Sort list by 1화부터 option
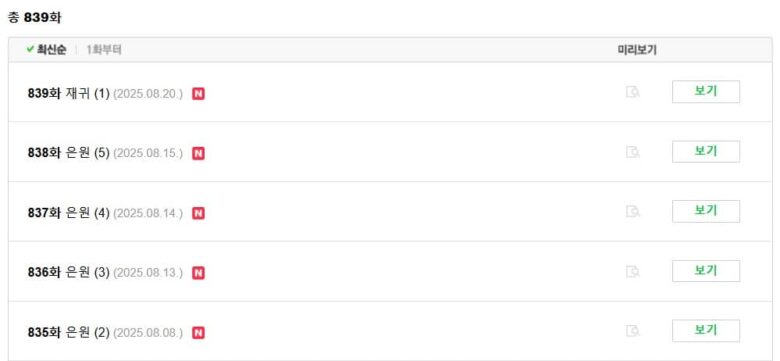This screenshot has width=780, height=361. tap(104, 50)
